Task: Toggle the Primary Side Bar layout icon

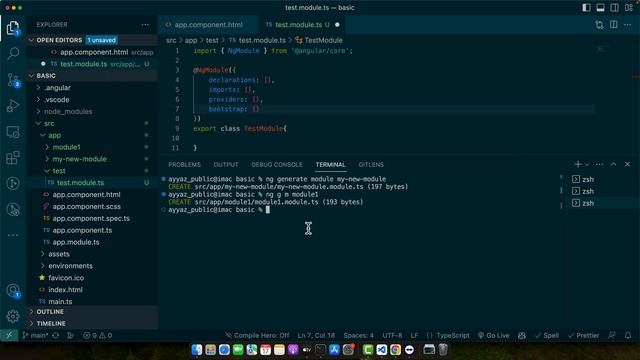Action: click(586, 7)
